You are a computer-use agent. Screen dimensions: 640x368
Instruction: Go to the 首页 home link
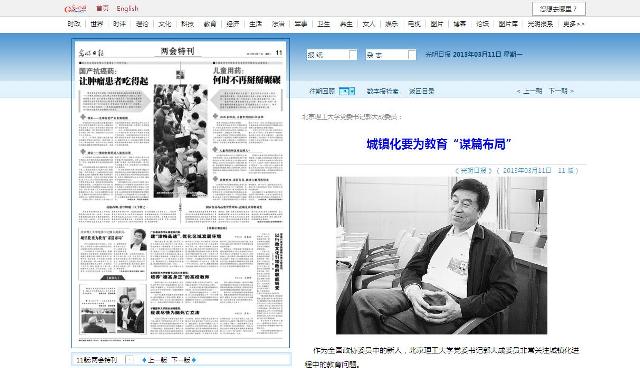pos(102,9)
